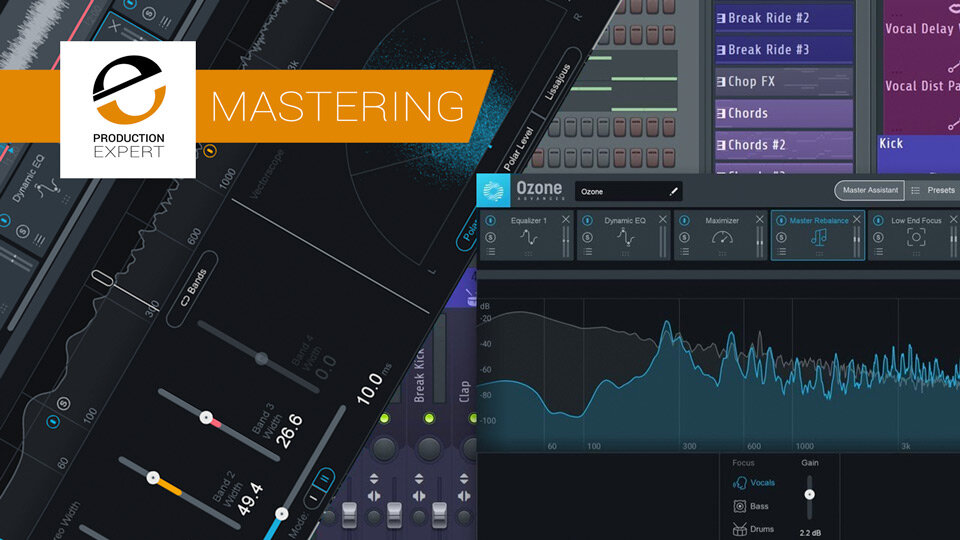Toggle the green LED above the Clap mixer channel
This screenshot has width=960, height=540.
click(473, 419)
